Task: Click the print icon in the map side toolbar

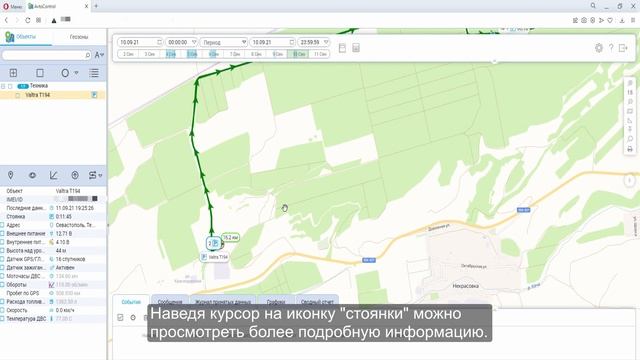Action: click(630, 149)
